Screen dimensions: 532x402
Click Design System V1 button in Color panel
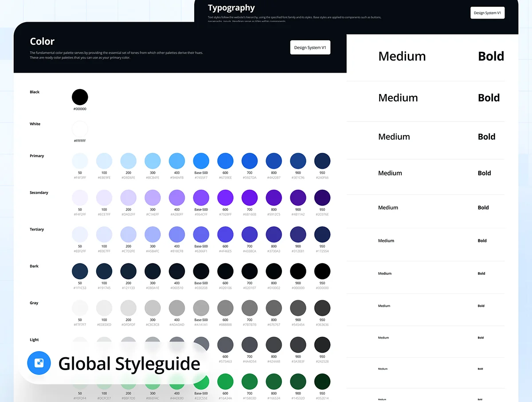tap(310, 47)
